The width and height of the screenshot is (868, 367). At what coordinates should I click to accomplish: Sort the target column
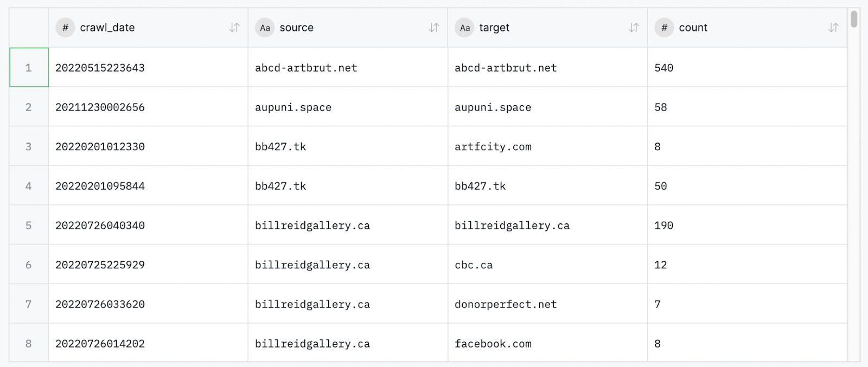click(634, 28)
